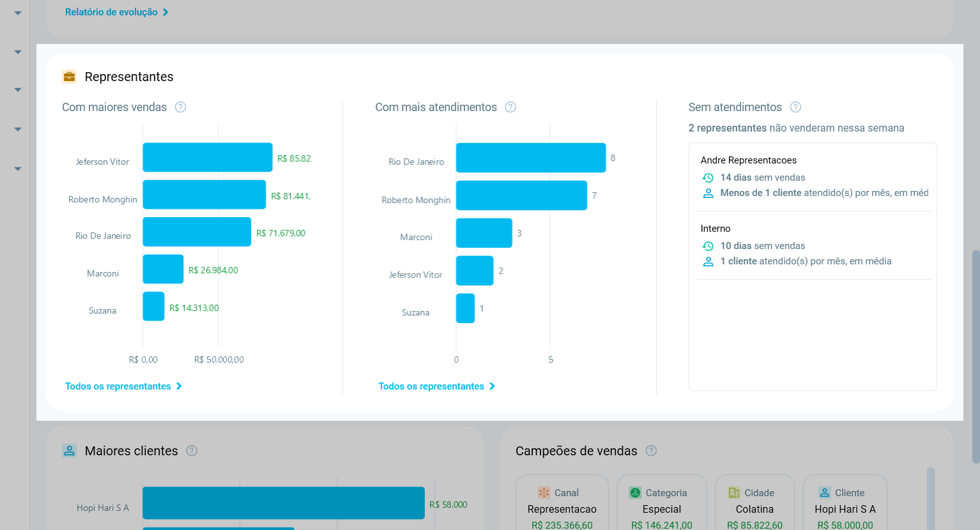Select Jeferson Vitor's sales bar
The image size is (980, 530).
[x=208, y=157]
